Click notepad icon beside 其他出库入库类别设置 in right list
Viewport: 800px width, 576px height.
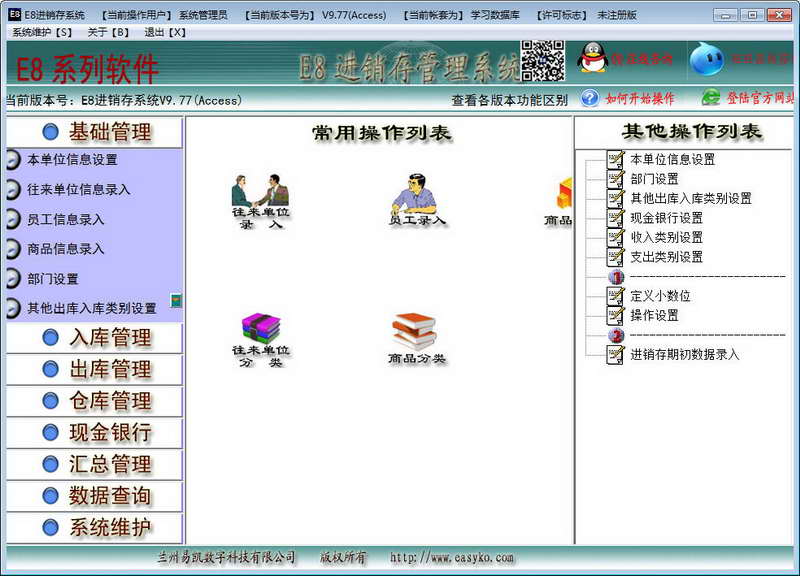pyautogui.click(x=615, y=198)
